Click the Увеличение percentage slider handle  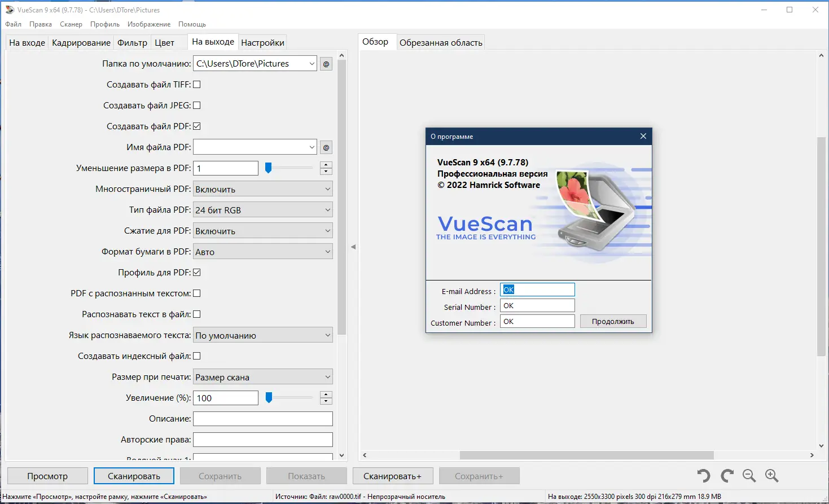click(x=269, y=397)
